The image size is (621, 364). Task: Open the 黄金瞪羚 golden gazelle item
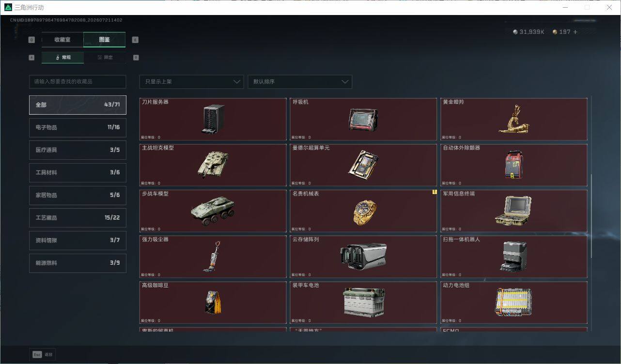(514, 119)
